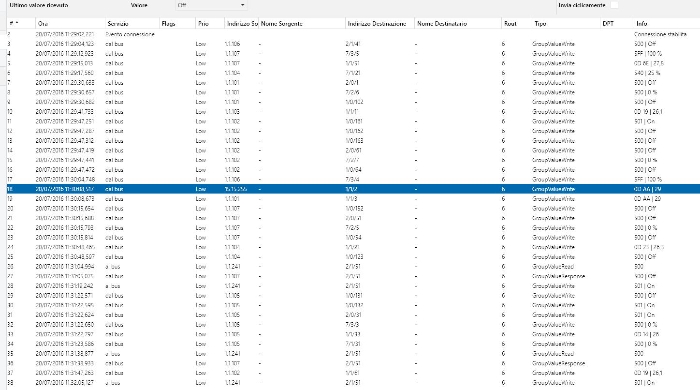Screen dimensions: 700x390
Task: Click the Indirizzo Destinazione column header
Action: coord(380,23)
